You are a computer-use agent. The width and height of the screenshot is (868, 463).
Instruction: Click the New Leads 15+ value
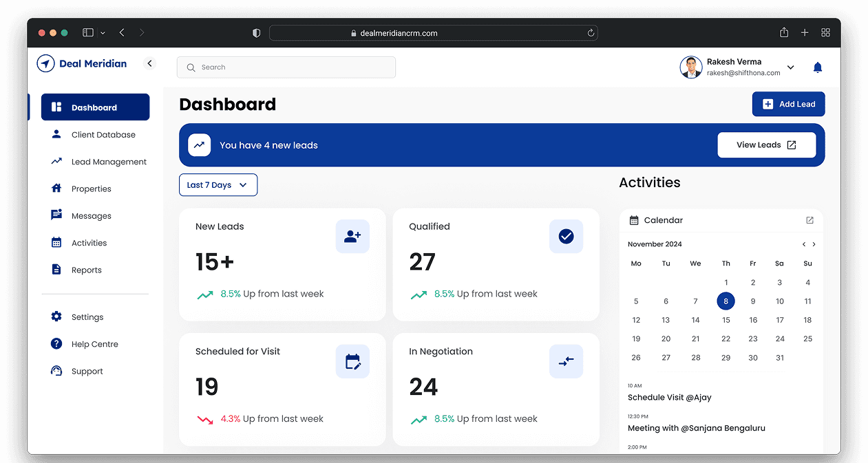[215, 262]
